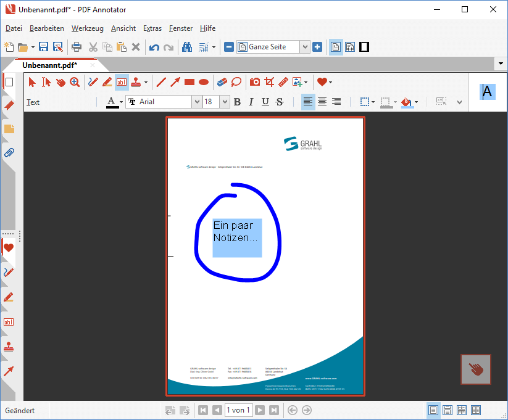Align text right

pos(336,102)
